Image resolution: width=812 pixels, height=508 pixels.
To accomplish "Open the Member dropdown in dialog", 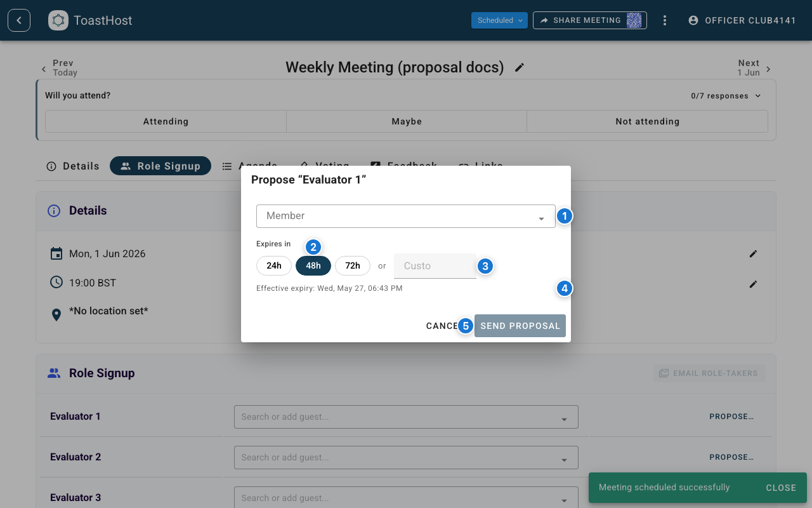I will click(x=406, y=216).
